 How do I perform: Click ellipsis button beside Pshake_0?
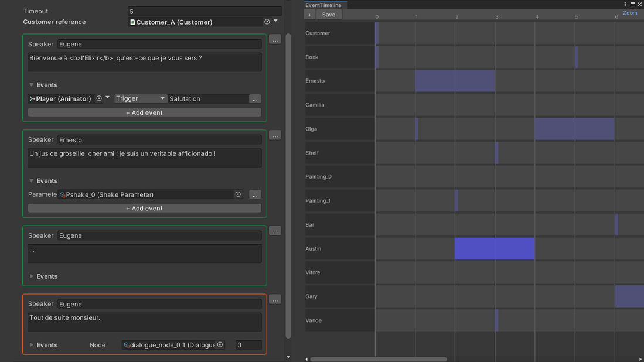pos(255,194)
